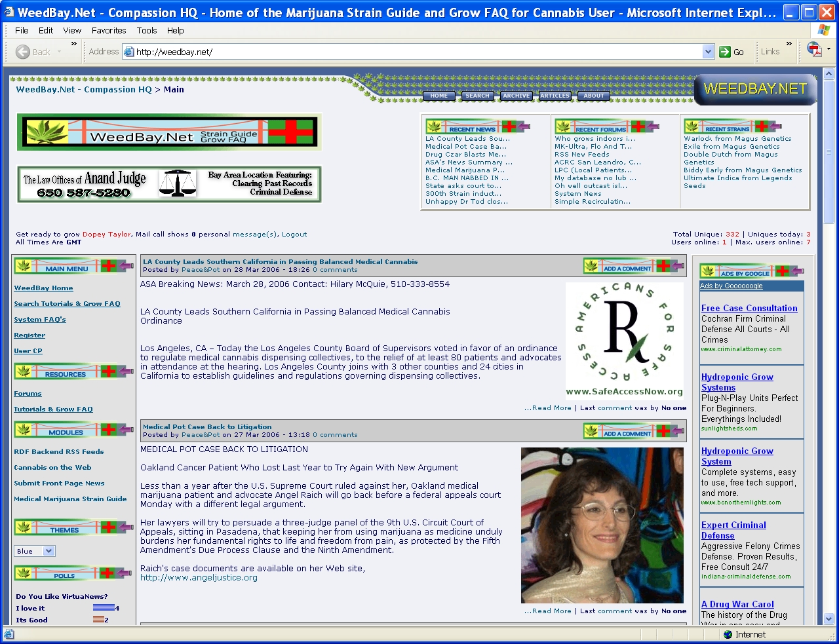Viewport: 839px width, 644px height.
Task: Open the Anand Judge law offices ad banner
Action: pyautogui.click(x=169, y=184)
